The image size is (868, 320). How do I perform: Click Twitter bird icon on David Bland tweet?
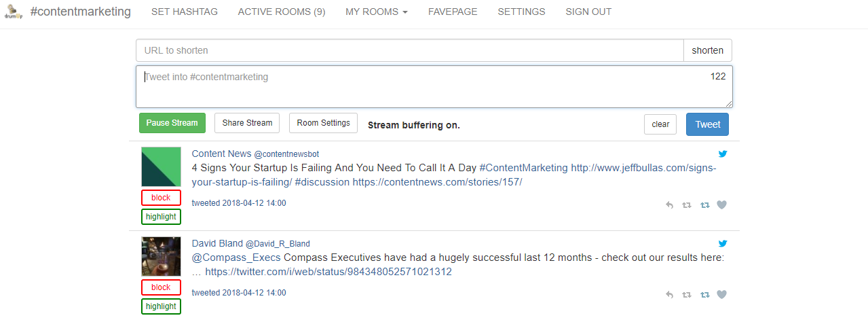coord(723,243)
